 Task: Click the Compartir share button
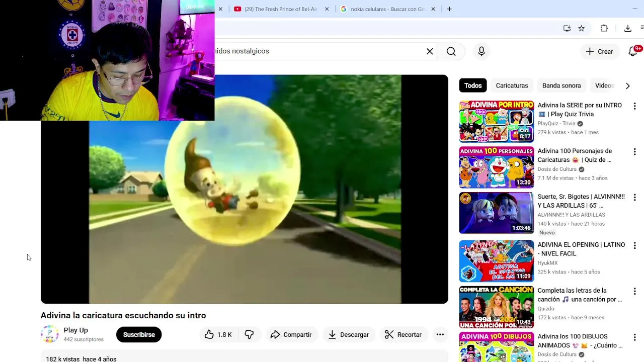pyautogui.click(x=291, y=335)
